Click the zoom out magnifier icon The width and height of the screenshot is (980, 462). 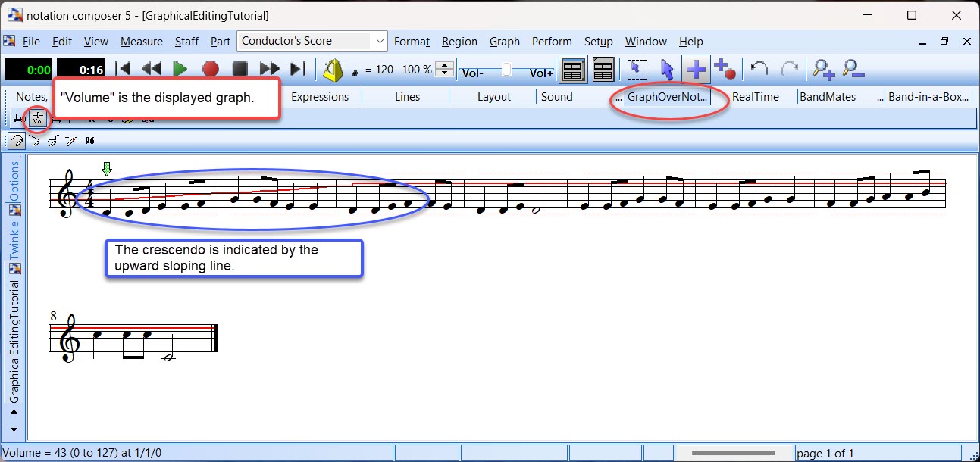[x=853, y=70]
